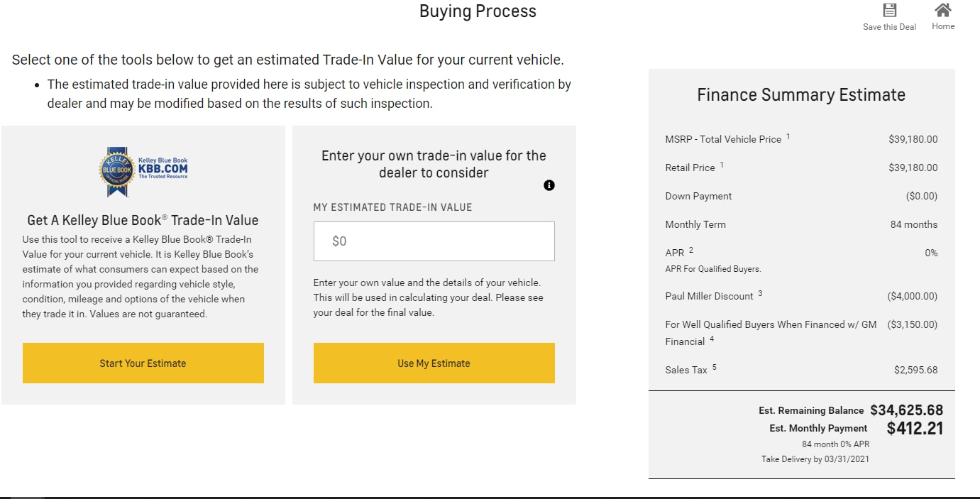This screenshot has width=980, height=499.
Task: Click the Home text label
Action: tap(943, 26)
